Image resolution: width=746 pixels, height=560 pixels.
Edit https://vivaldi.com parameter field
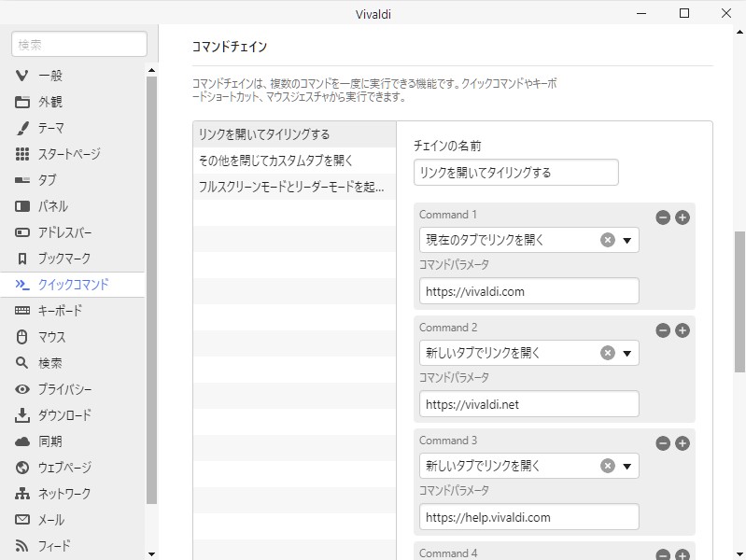(x=529, y=291)
